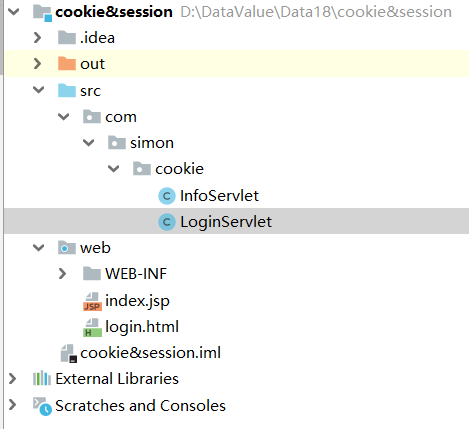Click the InfoServlet class icon
This screenshot has height=429, width=469.
167,196
